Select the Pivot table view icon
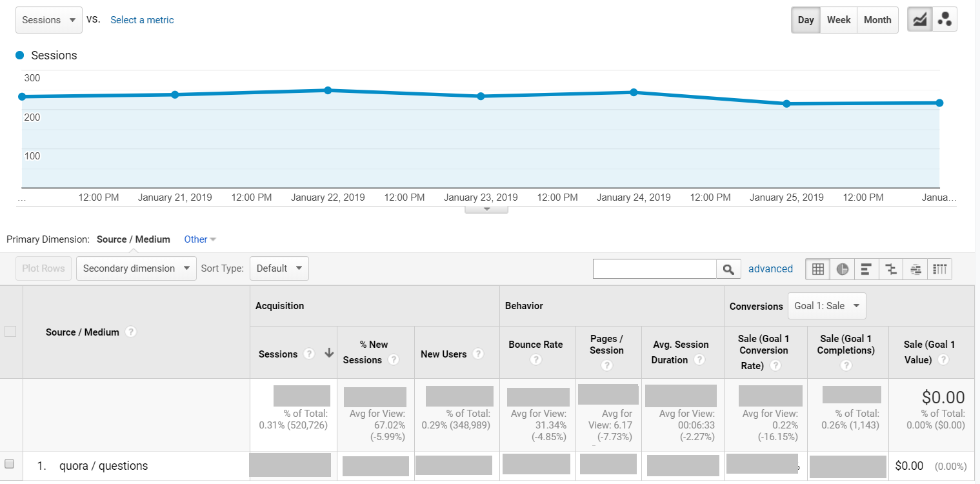 click(x=940, y=269)
